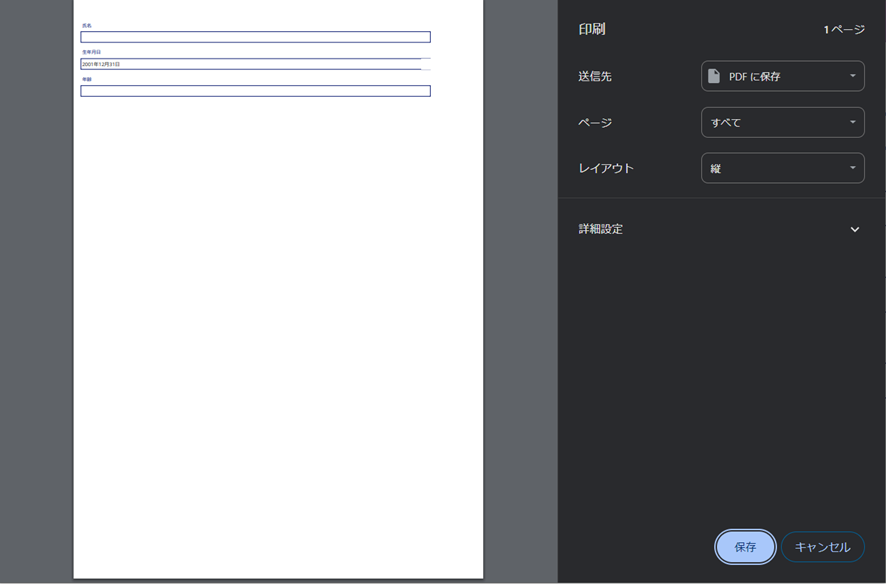Click the ページ label
Image resolution: width=886 pixels, height=584 pixels.
pyautogui.click(x=596, y=123)
